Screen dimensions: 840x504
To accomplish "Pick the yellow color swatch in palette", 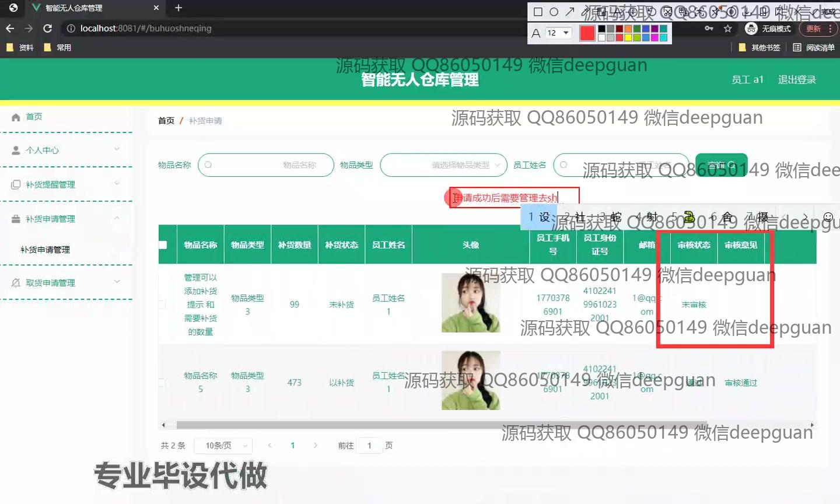I will tap(628, 38).
